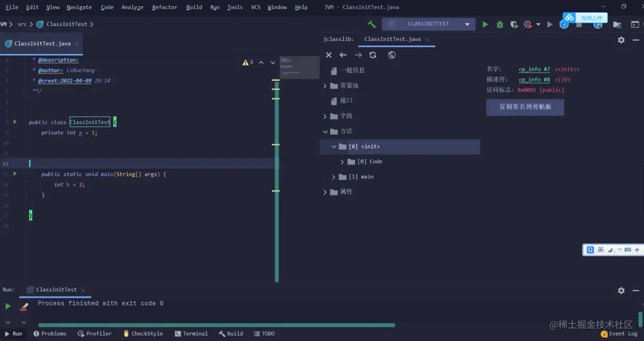This screenshot has width=644, height=341.
Task: Run ClassInitTest with green play icon
Action: pyautogui.click(x=485, y=24)
